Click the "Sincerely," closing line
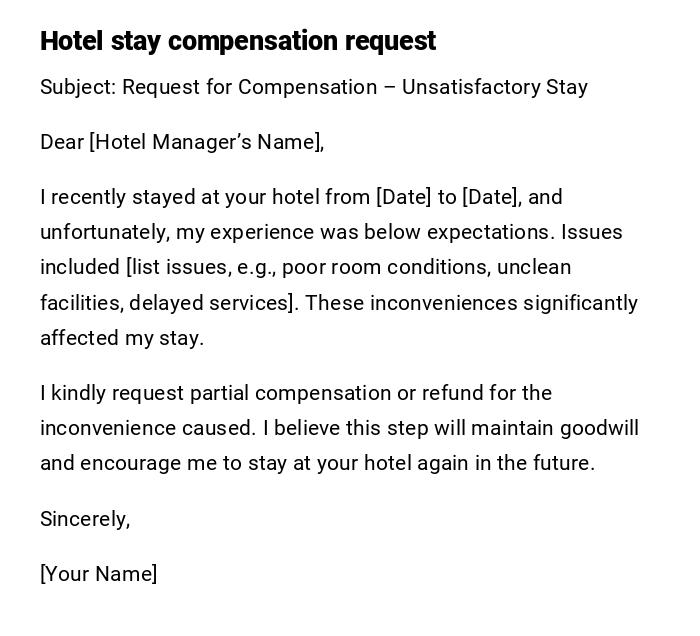 click(x=85, y=519)
